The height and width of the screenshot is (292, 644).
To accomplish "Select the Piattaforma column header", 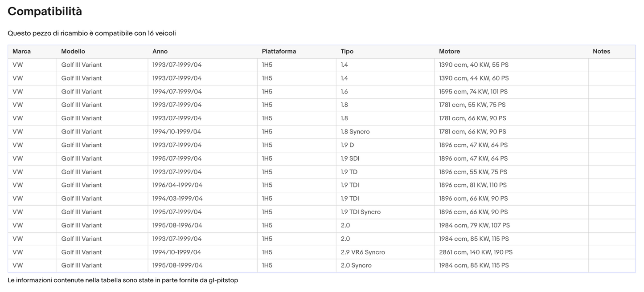I will point(279,52).
